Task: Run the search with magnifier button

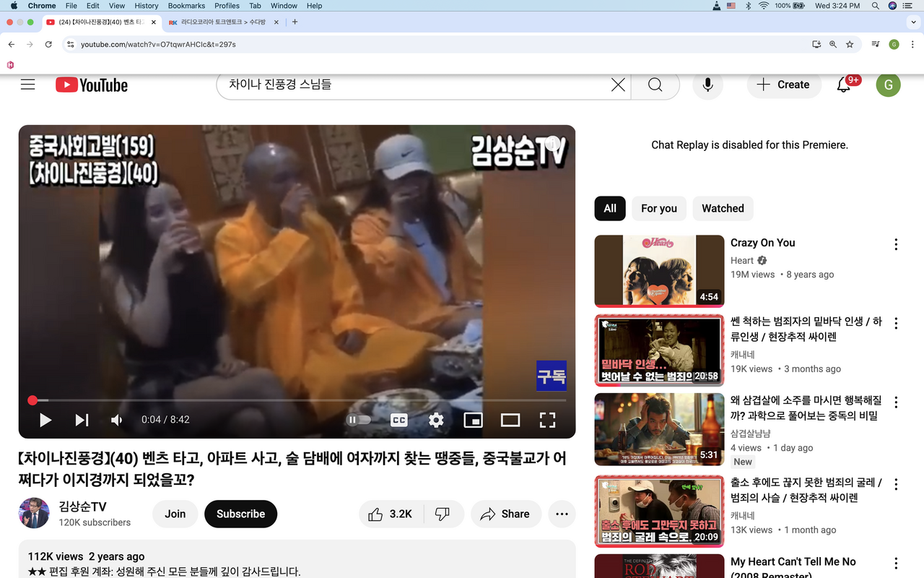Action: (655, 85)
